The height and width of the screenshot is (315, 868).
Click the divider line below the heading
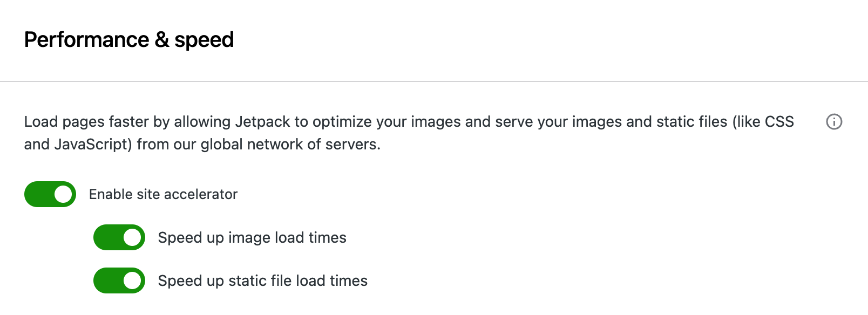click(434, 81)
